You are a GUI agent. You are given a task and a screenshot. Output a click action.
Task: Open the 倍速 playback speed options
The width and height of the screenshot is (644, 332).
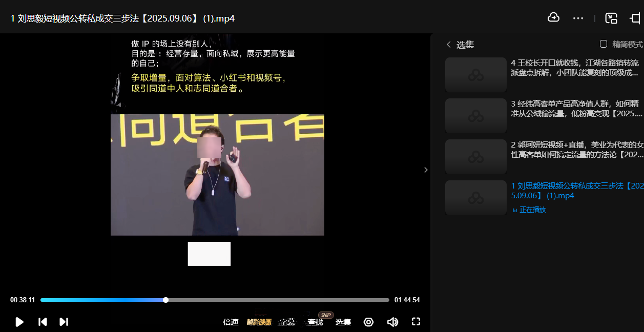[231, 322]
